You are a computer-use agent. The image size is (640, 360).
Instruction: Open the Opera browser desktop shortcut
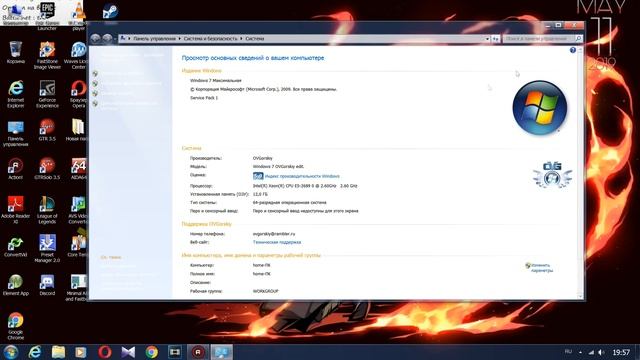(78, 93)
